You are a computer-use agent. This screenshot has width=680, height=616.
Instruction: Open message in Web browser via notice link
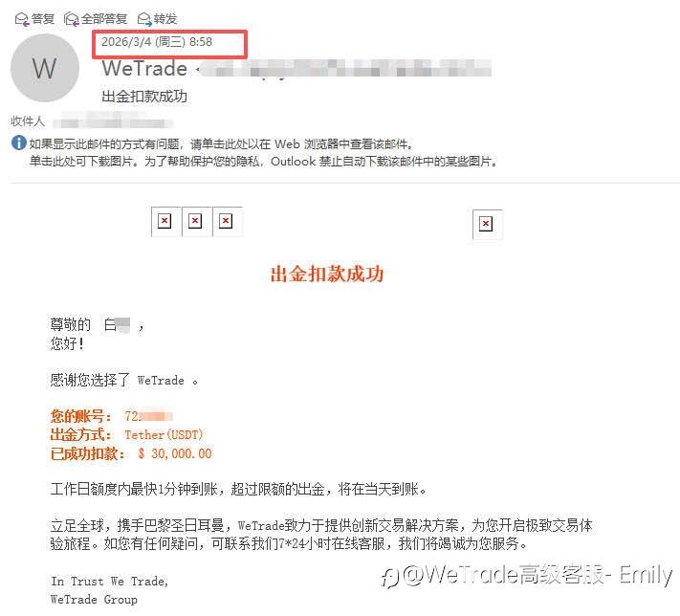point(222,144)
